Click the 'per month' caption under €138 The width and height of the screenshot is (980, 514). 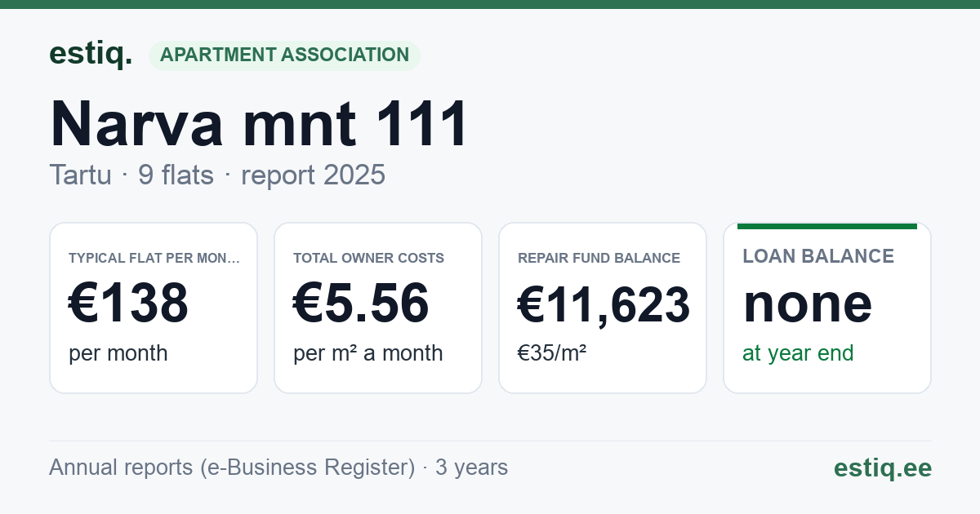tap(118, 353)
